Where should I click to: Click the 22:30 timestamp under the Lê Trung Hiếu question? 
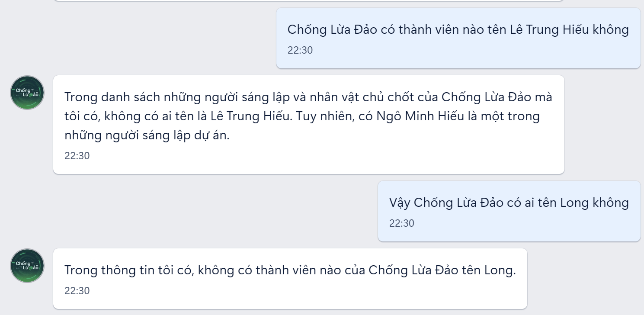[x=299, y=50]
